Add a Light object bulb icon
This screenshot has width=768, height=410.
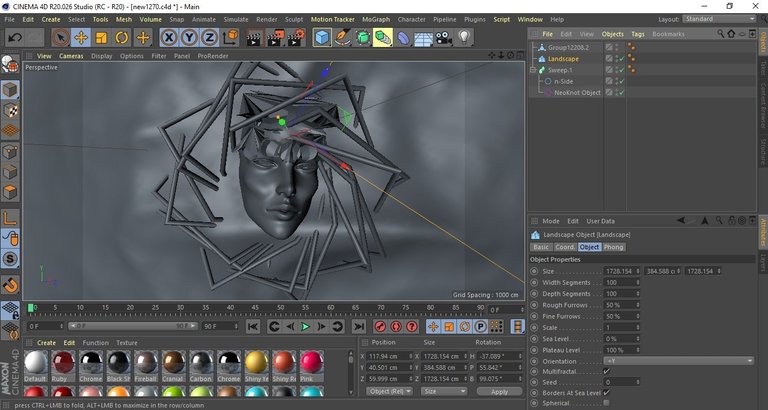[x=464, y=38]
